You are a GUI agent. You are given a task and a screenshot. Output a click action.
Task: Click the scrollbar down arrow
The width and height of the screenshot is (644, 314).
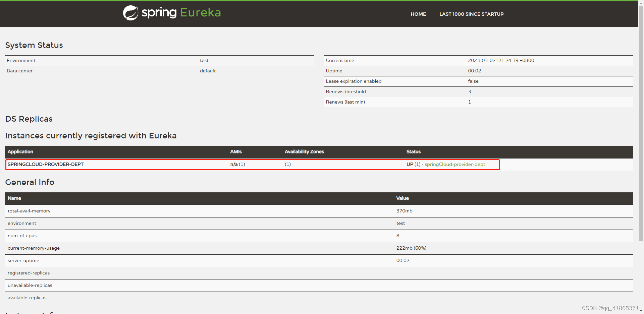click(641, 311)
